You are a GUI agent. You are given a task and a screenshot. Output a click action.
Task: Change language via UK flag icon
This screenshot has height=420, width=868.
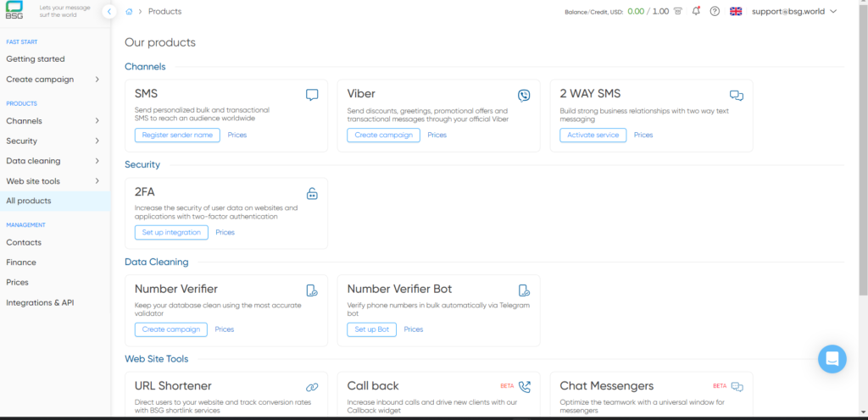click(736, 11)
